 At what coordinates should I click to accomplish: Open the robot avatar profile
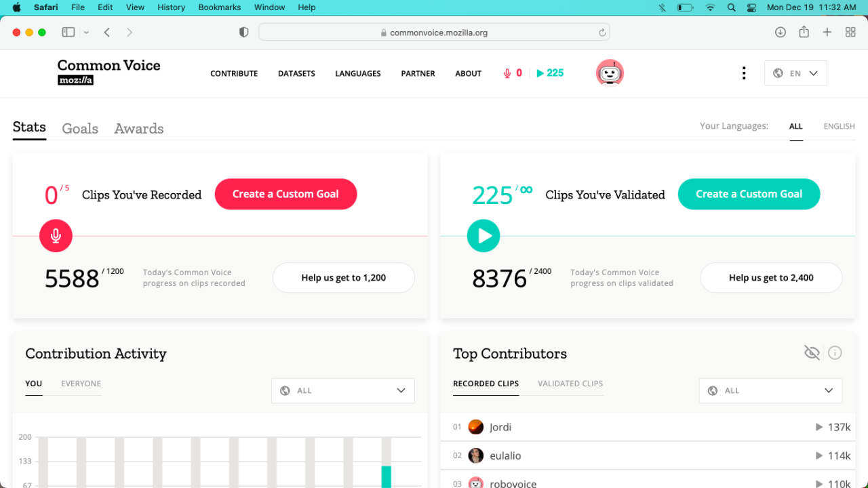pyautogui.click(x=610, y=73)
